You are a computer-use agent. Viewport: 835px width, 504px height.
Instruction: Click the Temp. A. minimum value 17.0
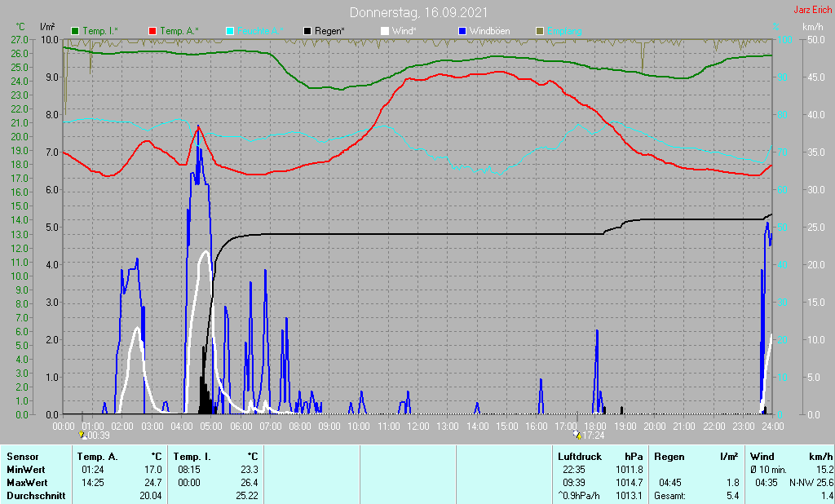[152, 470]
